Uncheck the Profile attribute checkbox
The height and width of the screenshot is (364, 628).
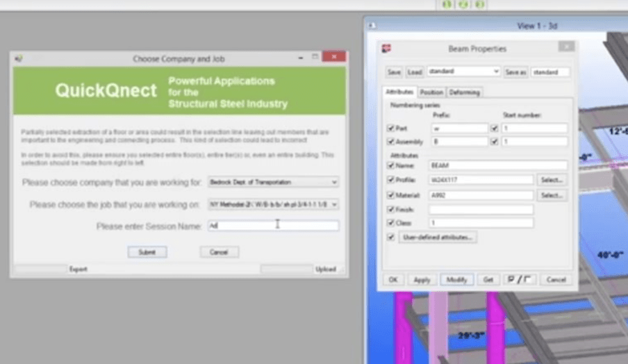pos(390,180)
